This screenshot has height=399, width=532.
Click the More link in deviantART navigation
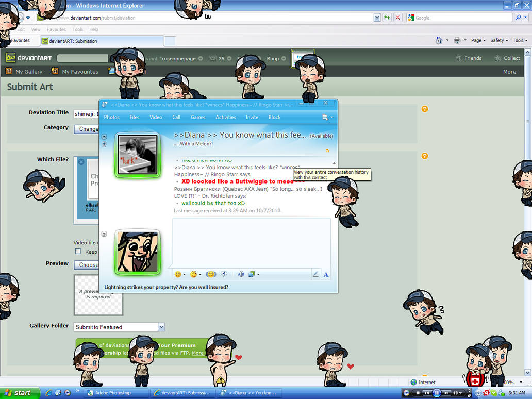pos(510,72)
